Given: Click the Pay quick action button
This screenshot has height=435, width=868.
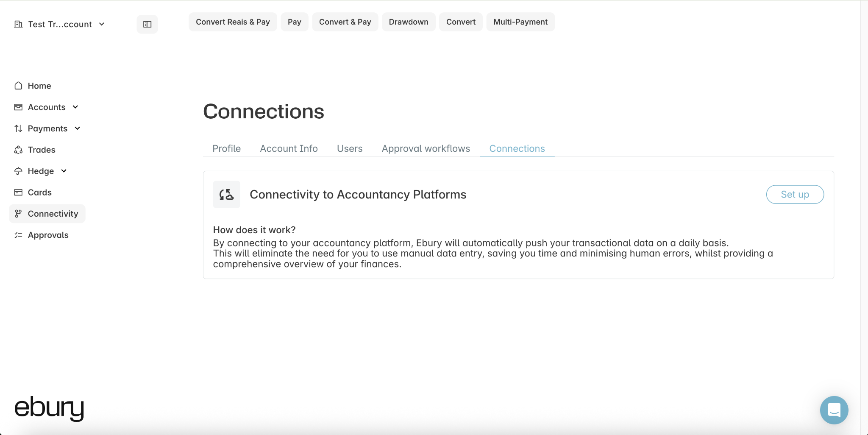Looking at the screenshot, I should click(295, 22).
